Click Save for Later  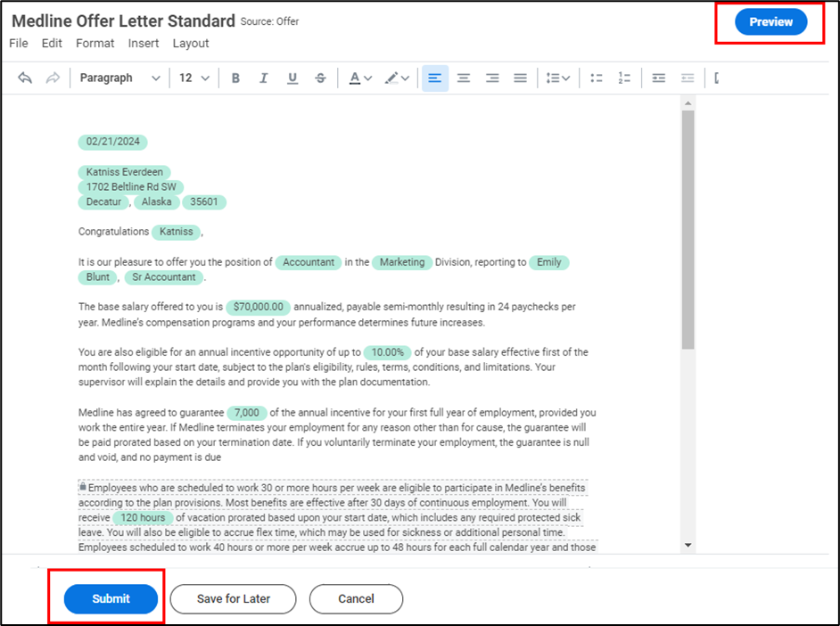tap(234, 598)
